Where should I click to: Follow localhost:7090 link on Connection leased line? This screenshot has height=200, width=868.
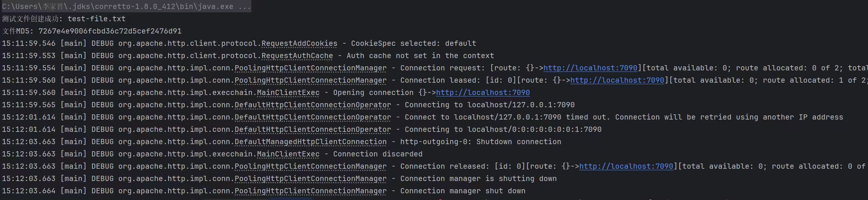pos(617,80)
